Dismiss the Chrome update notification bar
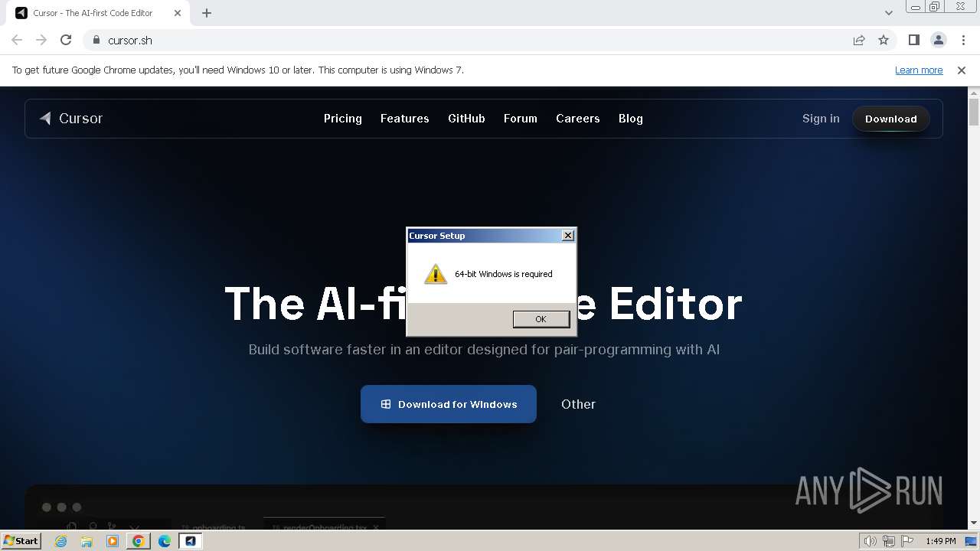This screenshot has width=980, height=551. (962, 70)
